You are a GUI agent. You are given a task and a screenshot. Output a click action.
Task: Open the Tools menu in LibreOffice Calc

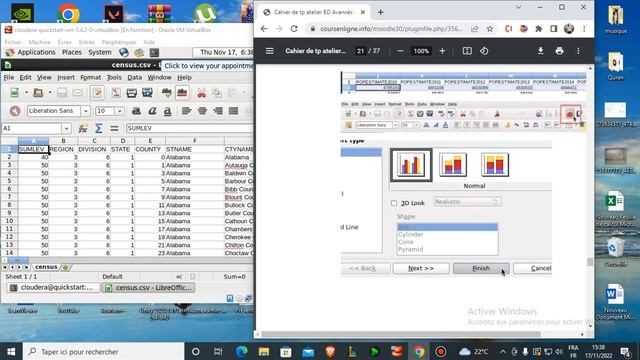(114, 77)
